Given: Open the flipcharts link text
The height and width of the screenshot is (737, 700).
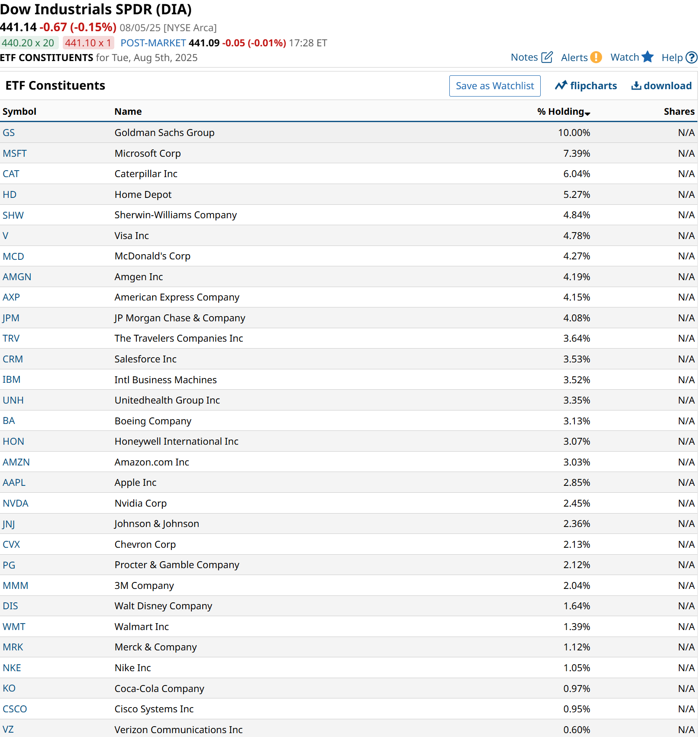Looking at the screenshot, I should pos(594,86).
